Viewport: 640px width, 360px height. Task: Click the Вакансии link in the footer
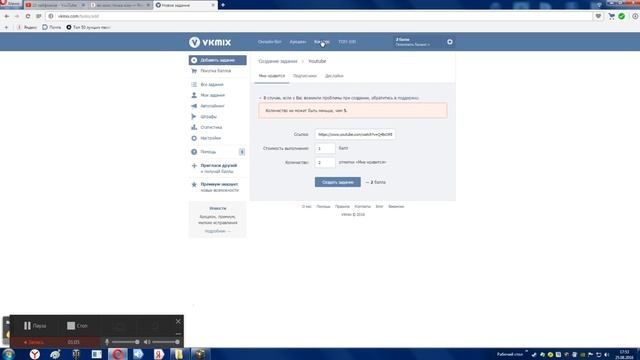tap(396, 207)
